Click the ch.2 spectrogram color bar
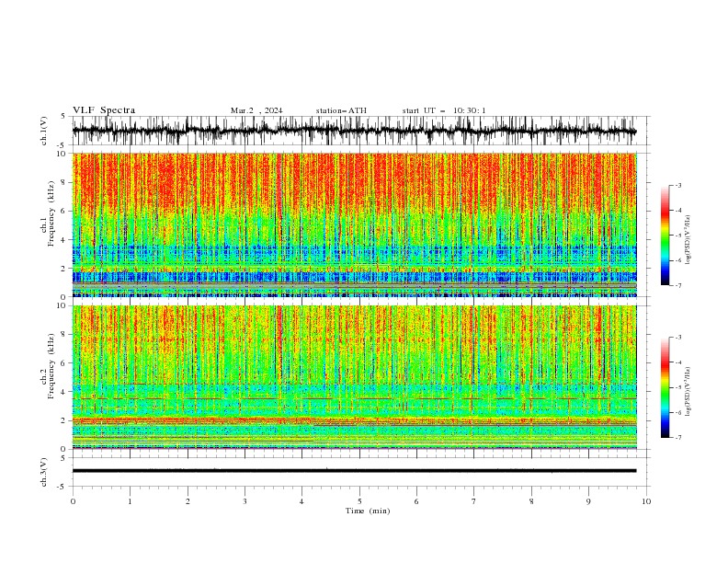The width and height of the screenshot is (728, 563). coord(665,387)
